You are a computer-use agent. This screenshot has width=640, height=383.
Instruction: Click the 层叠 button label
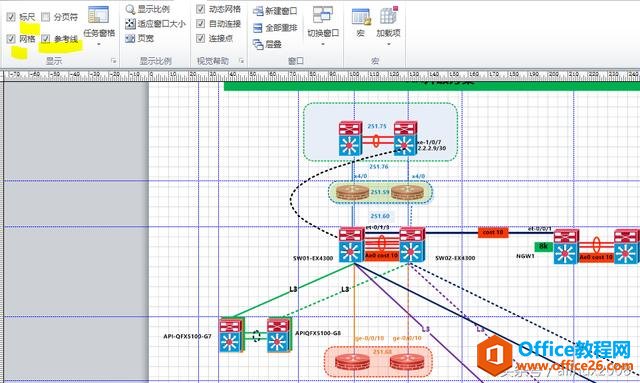[x=273, y=44]
